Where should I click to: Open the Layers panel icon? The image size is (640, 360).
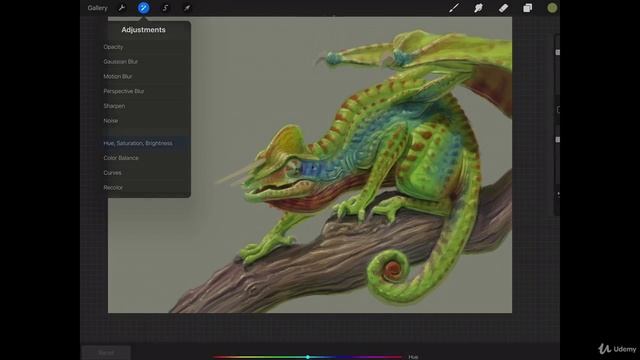[527, 8]
